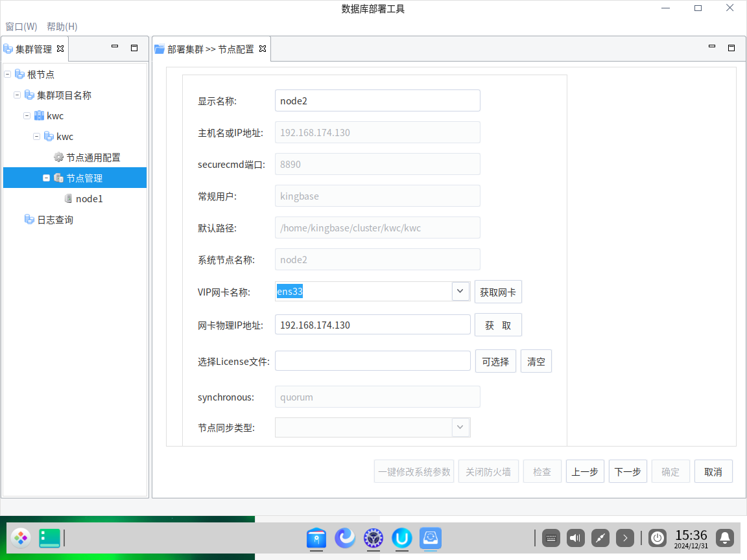This screenshot has width=747, height=560.
Task: Close the 部署集群 >> 节点配置 tab
Action: click(263, 49)
